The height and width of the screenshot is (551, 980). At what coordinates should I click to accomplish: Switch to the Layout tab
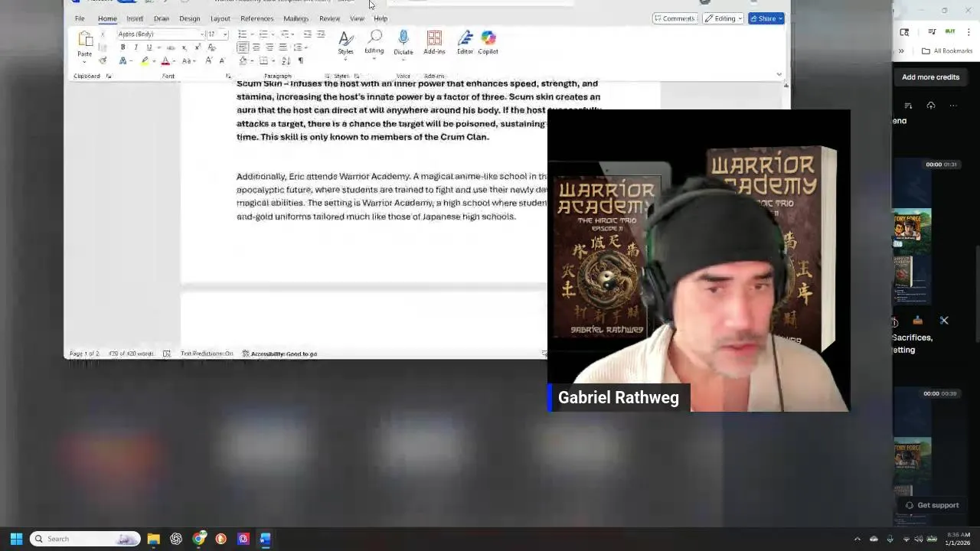(220, 18)
